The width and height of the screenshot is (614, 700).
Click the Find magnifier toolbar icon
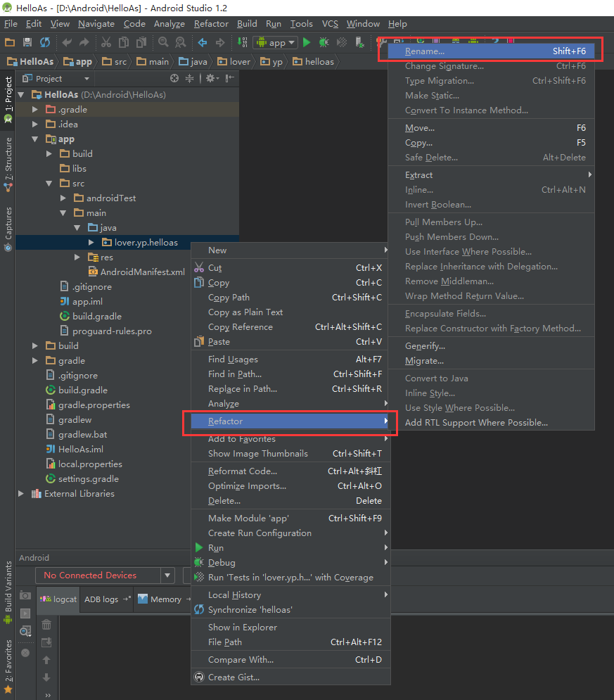pyautogui.click(x=163, y=42)
